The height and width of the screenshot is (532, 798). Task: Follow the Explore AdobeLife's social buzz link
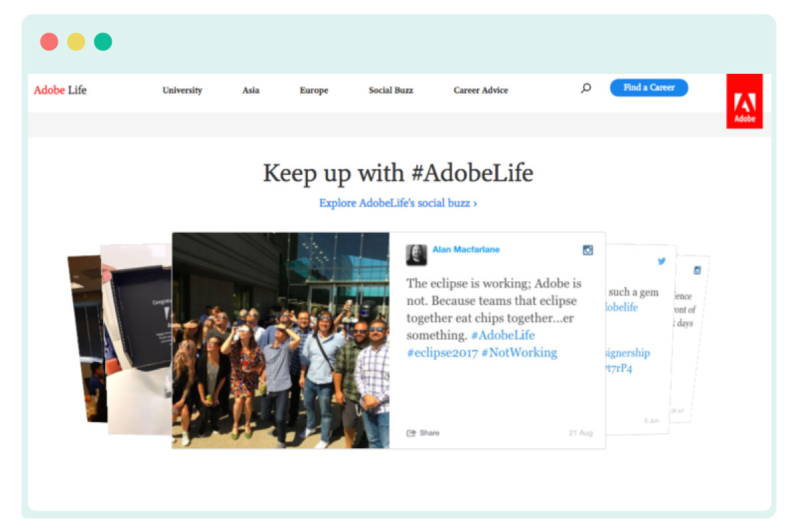pyautogui.click(x=398, y=203)
